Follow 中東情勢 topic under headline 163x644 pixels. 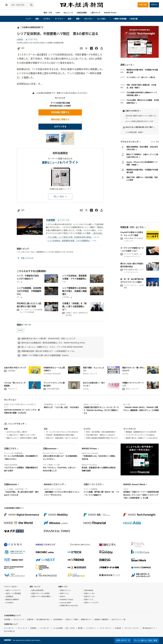pos(31,40)
